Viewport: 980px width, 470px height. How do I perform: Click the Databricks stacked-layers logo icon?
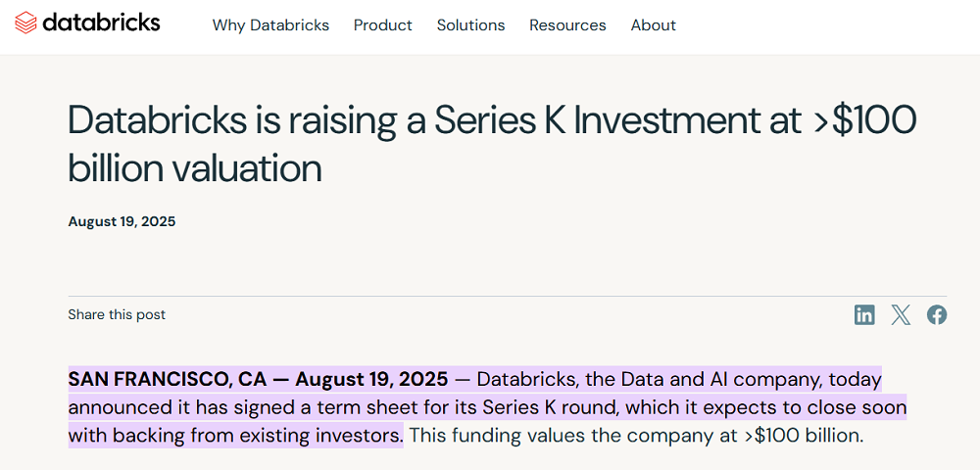(x=26, y=23)
